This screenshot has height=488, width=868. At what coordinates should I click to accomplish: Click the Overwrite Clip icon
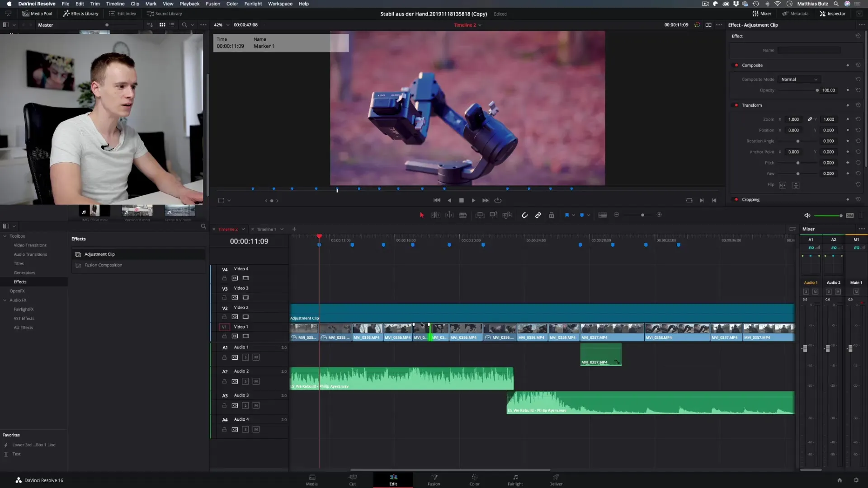(494, 215)
